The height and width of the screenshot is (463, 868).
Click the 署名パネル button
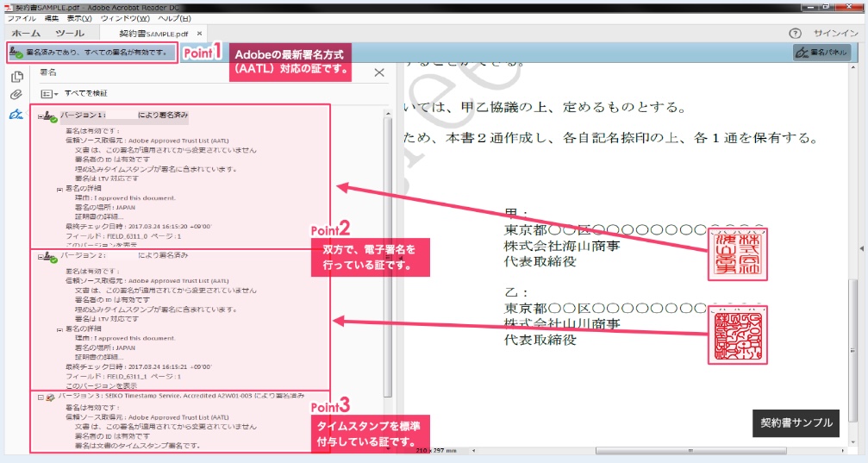coord(821,53)
